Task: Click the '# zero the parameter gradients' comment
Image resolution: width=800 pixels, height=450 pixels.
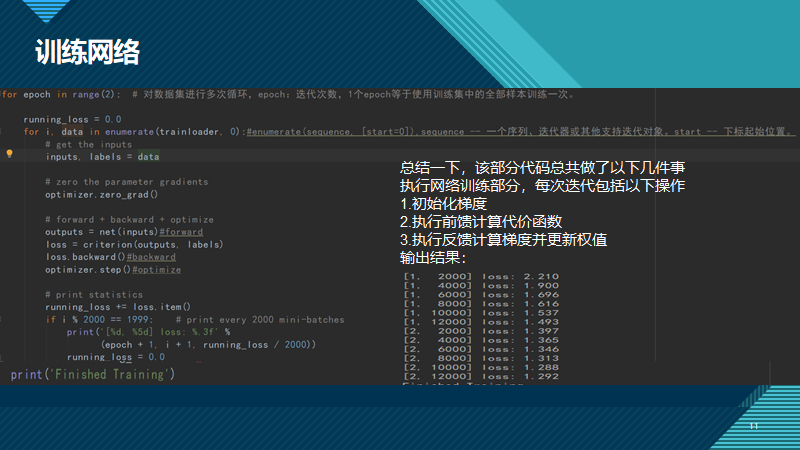Action: click(x=127, y=182)
